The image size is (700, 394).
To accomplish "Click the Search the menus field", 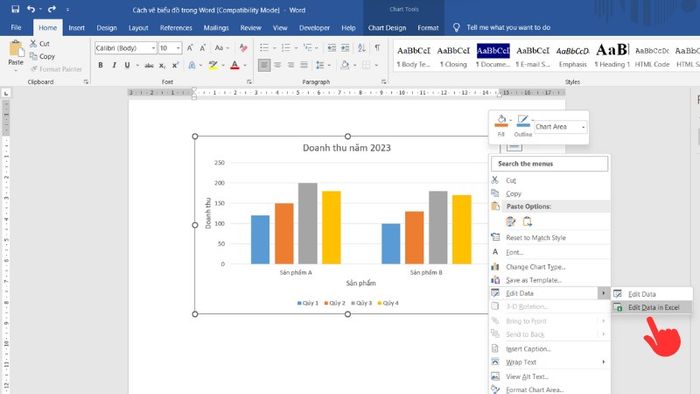I will pos(550,164).
